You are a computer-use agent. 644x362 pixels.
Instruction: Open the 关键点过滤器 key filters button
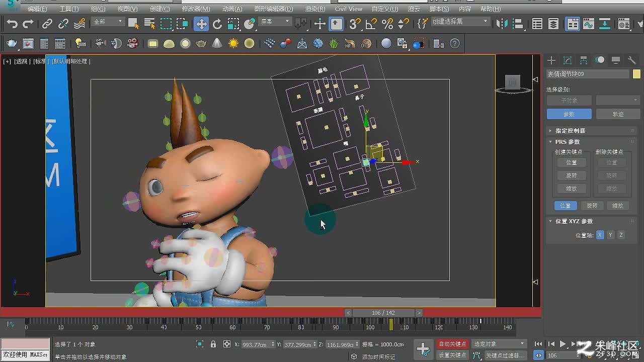(505, 355)
